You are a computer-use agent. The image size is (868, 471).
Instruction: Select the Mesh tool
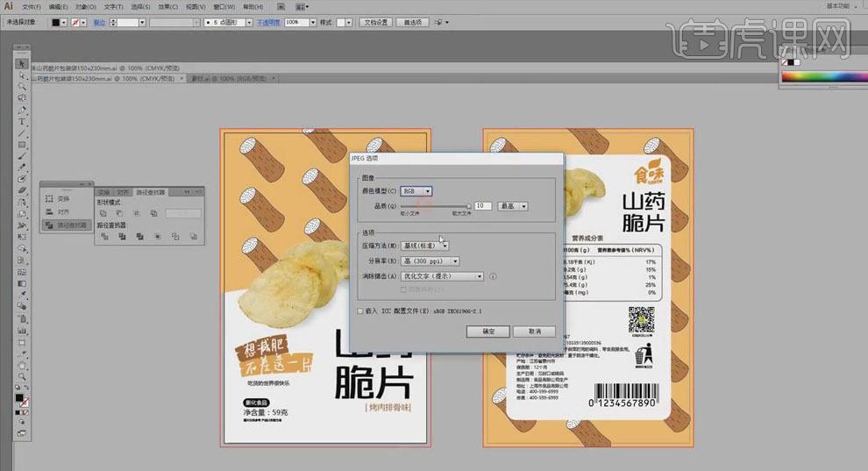[22, 272]
